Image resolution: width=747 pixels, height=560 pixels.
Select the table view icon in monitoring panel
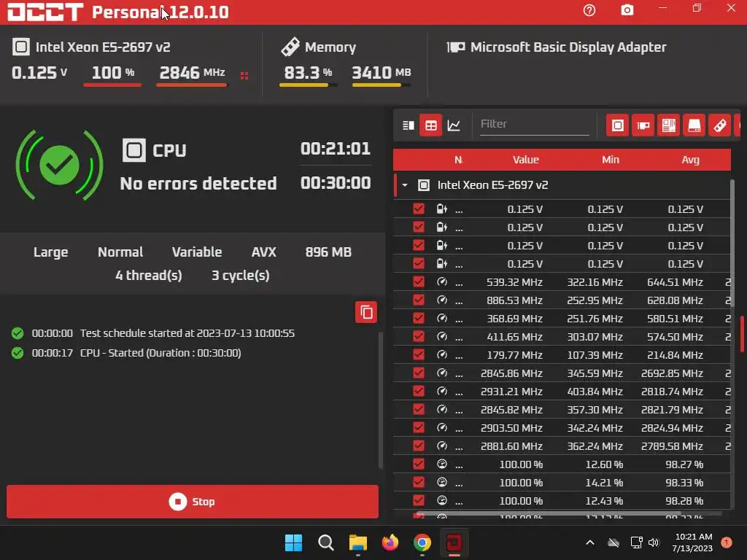coord(430,125)
